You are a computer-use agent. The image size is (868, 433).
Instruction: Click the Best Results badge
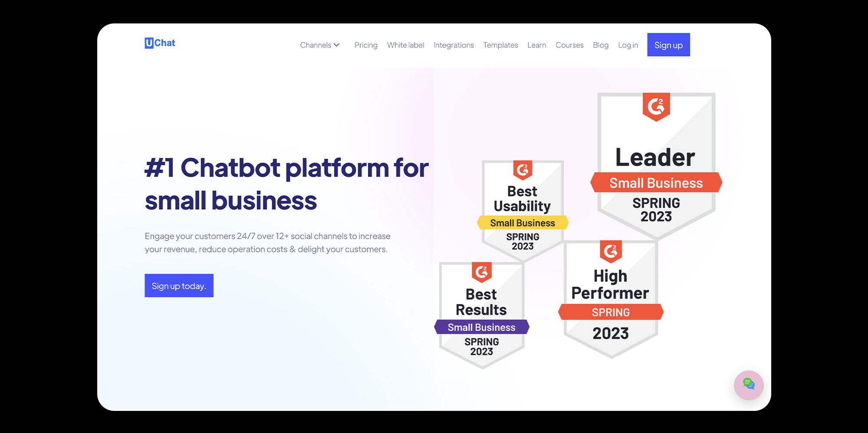coord(482,315)
